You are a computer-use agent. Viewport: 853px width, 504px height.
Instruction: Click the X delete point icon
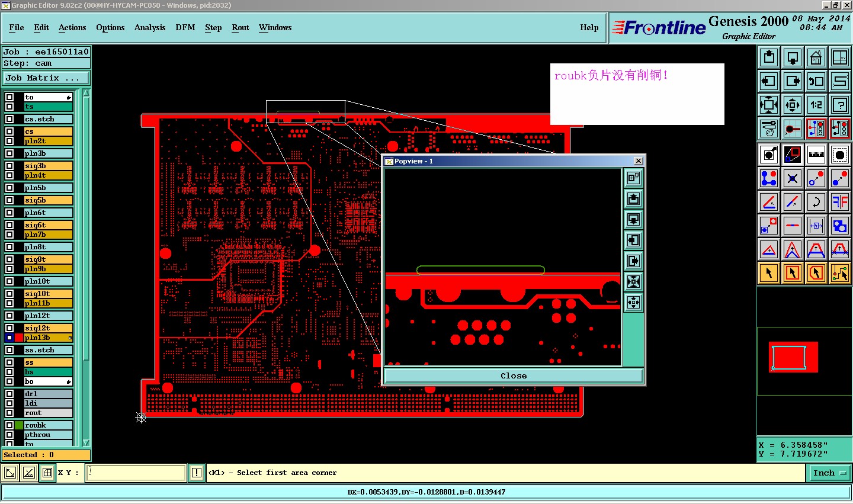coord(793,178)
